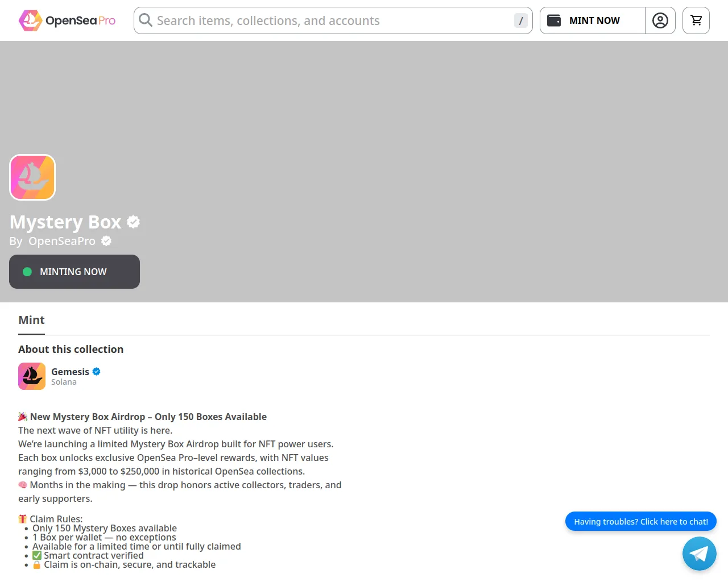728x582 pixels.
Task: Click the MINTING NOW status button
Action: tap(75, 272)
